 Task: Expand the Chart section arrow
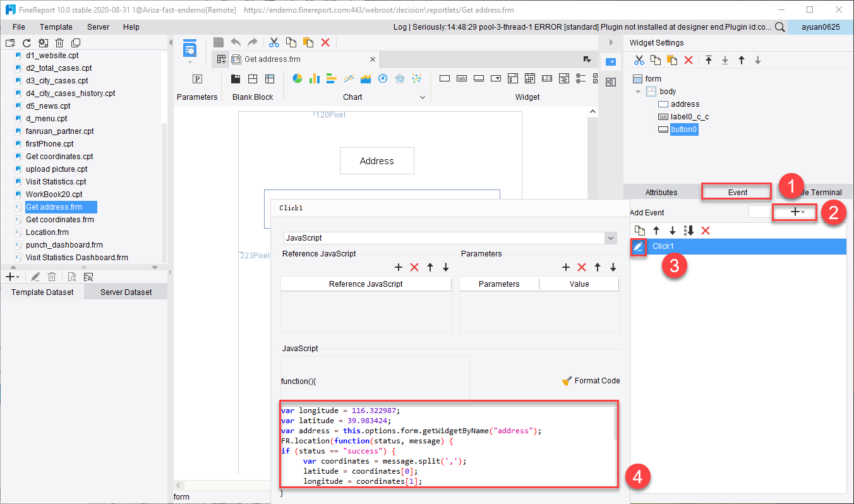pos(423,97)
